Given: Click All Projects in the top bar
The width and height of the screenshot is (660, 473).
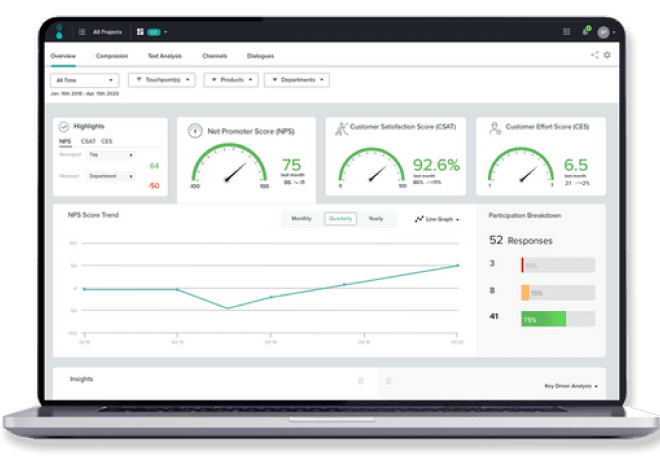Looking at the screenshot, I should pyautogui.click(x=106, y=32).
